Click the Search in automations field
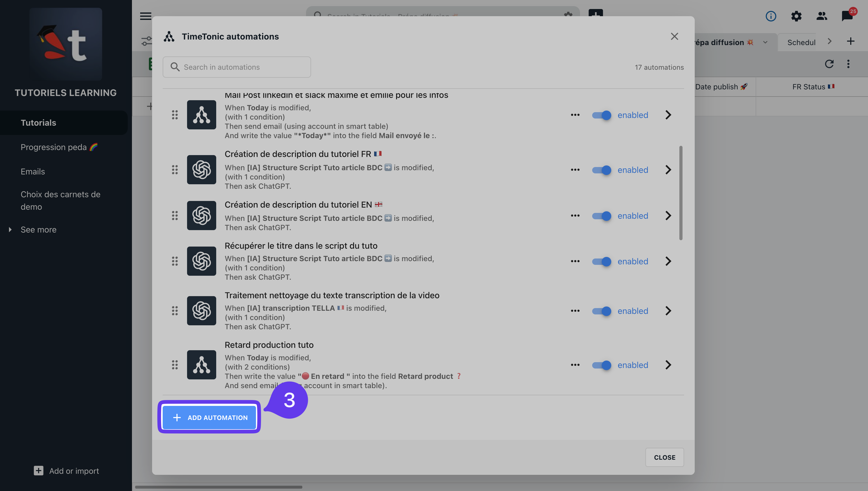868x491 pixels. (237, 67)
